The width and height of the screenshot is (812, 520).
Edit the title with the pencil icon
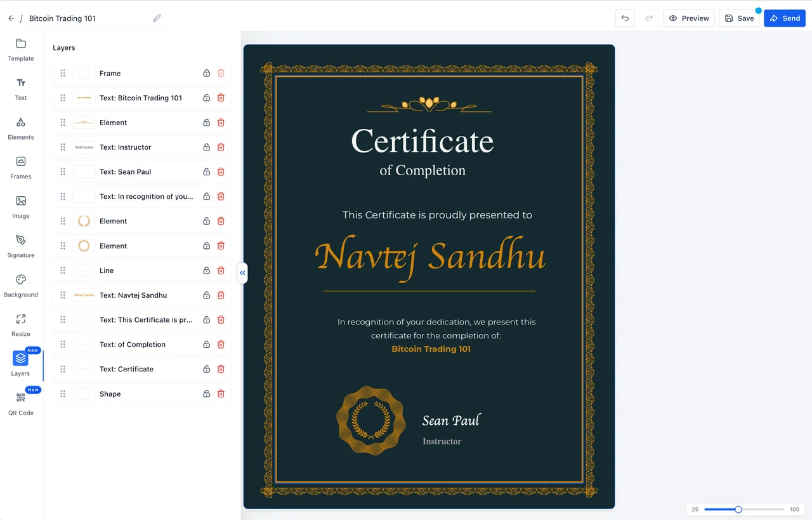coord(157,18)
